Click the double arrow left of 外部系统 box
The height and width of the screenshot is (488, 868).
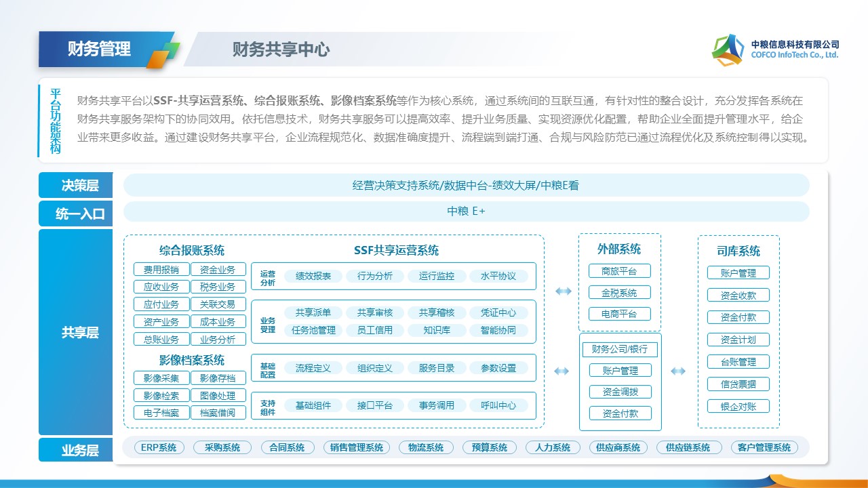563,291
